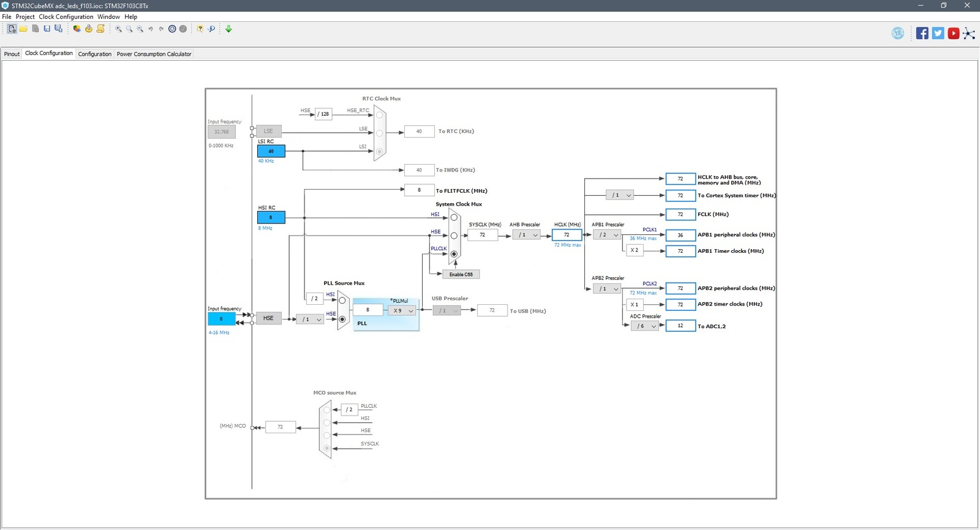
Task: Select HSE source in PLL Source Mux
Action: click(x=342, y=319)
